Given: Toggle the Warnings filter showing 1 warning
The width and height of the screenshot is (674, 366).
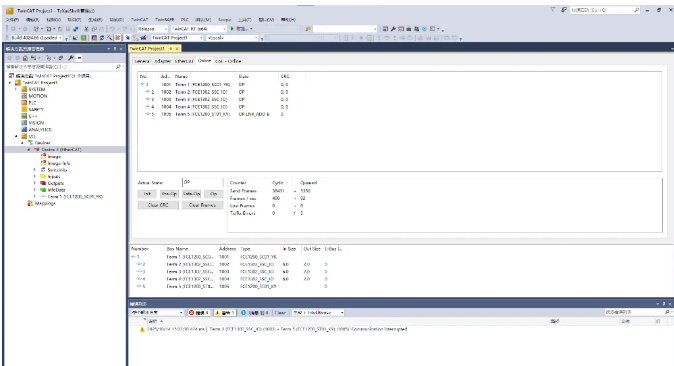Looking at the screenshot, I should click(x=224, y=313).
